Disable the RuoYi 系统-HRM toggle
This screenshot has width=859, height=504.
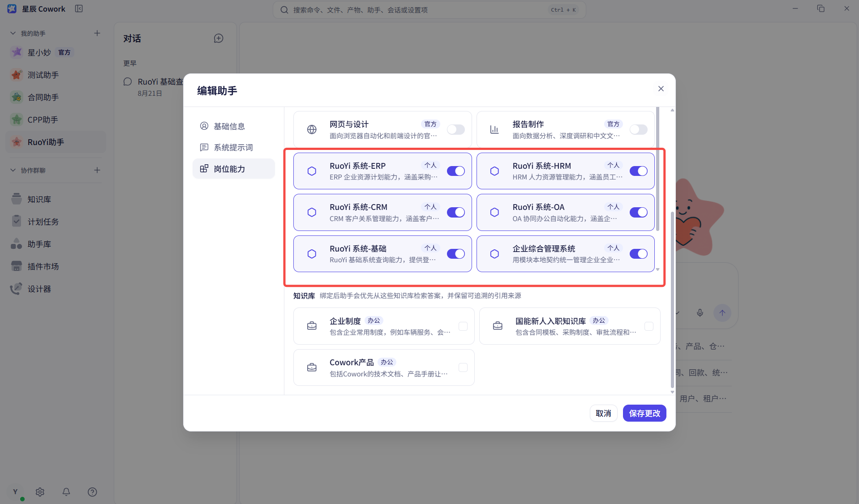click(639, 171)
